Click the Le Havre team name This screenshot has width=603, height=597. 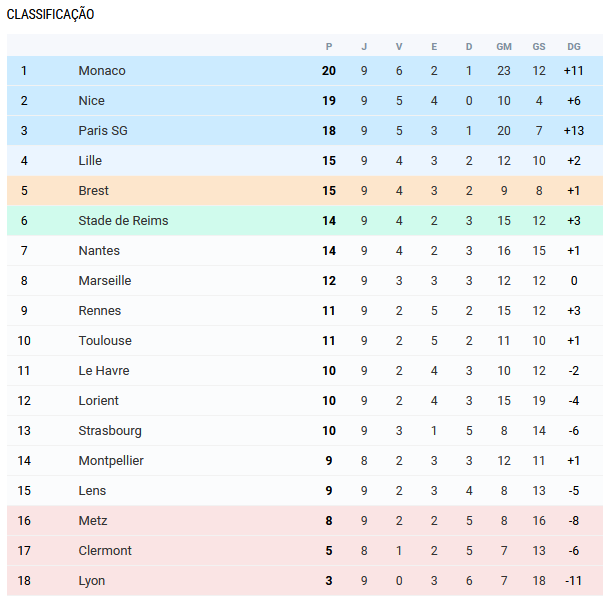[104, 371]
